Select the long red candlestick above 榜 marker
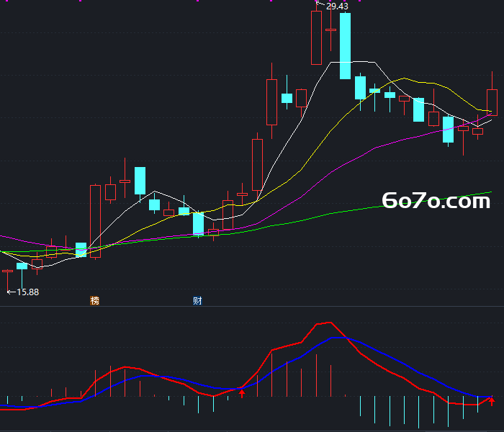Viewport: 504px width, 432px height. pyautogui.click(x=95, y=221)
